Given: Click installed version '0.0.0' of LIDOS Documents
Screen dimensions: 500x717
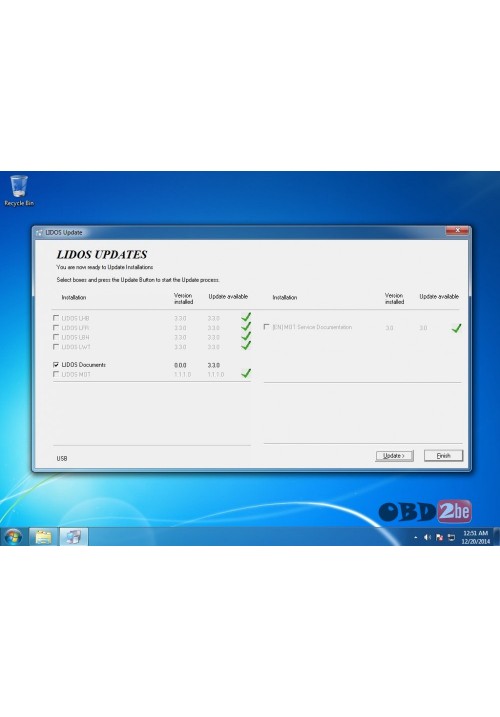Looking at the screenshot, I should pyautogui.click(x=180, y=365).
